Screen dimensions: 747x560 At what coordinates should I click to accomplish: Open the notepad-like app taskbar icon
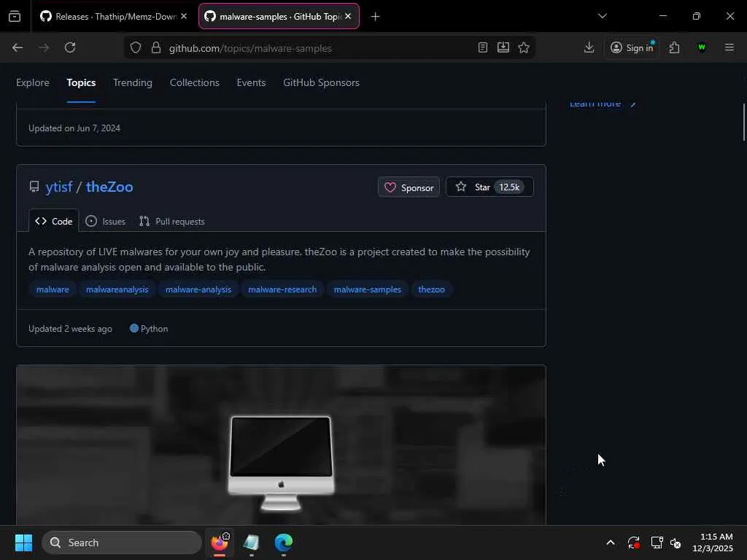tap(251, 542)
